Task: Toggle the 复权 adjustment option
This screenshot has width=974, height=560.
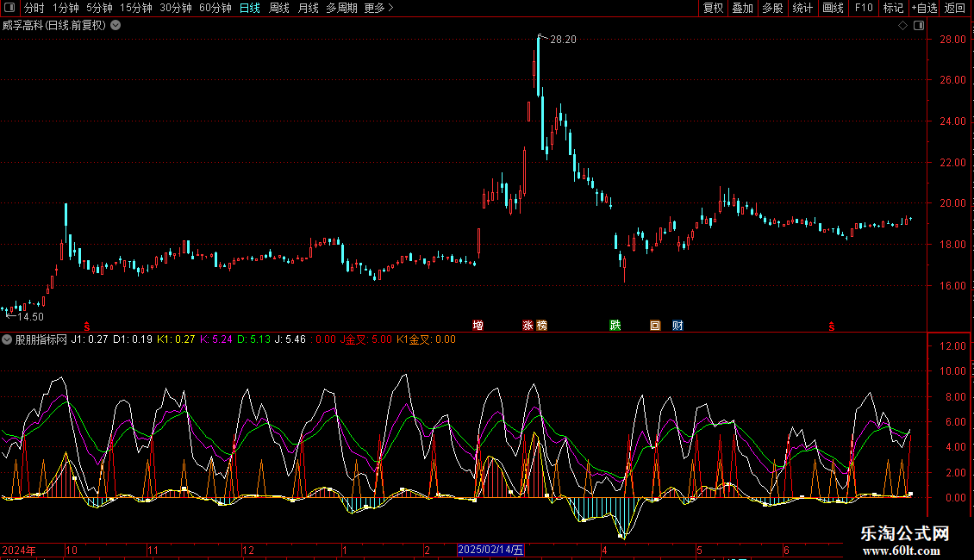Action: tap(713, 9)
